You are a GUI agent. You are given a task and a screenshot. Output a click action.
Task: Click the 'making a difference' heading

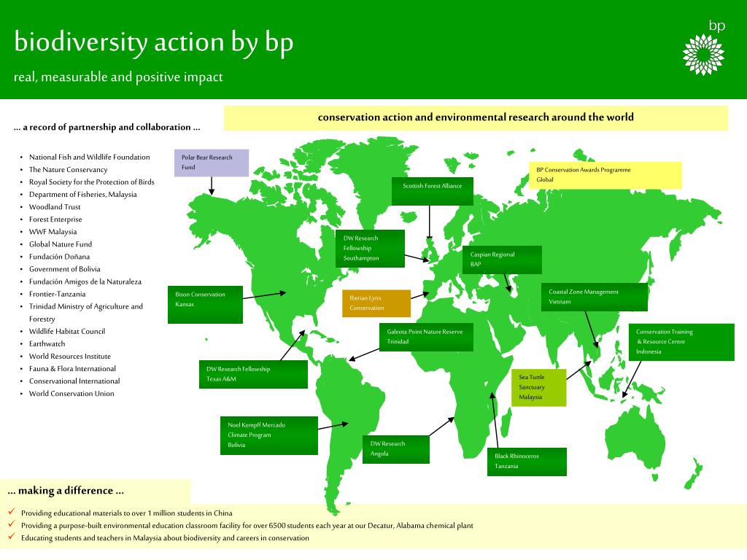coord(66,491)
